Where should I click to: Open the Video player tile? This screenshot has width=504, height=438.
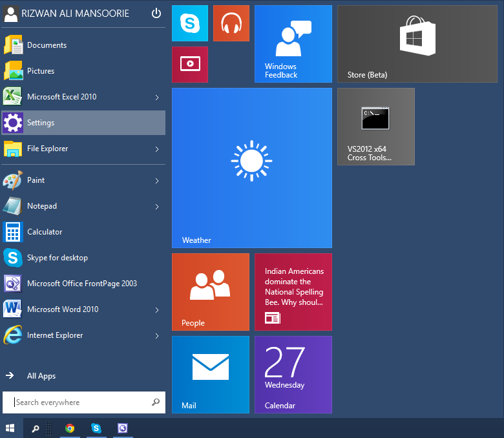point(189,64)
